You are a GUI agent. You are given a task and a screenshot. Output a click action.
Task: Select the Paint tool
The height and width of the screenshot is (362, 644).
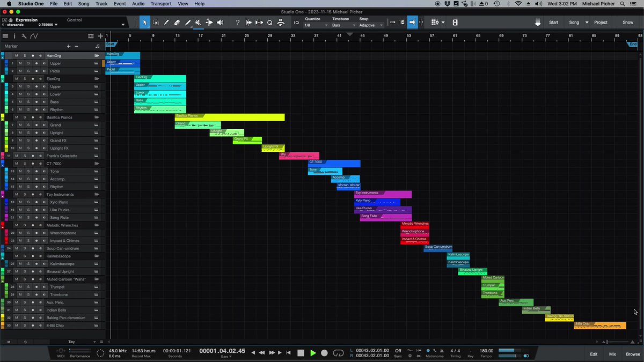[x=188, y=23]
